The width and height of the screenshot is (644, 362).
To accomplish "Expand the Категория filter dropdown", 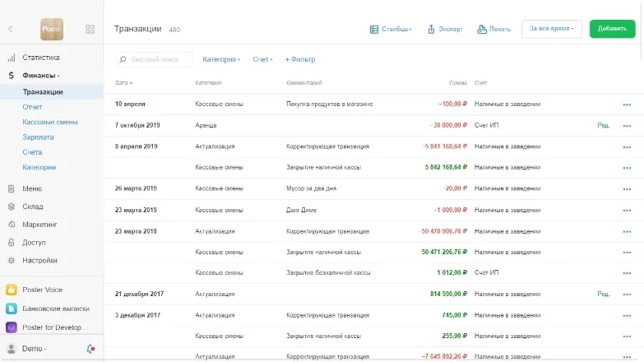I will (221, 59).
